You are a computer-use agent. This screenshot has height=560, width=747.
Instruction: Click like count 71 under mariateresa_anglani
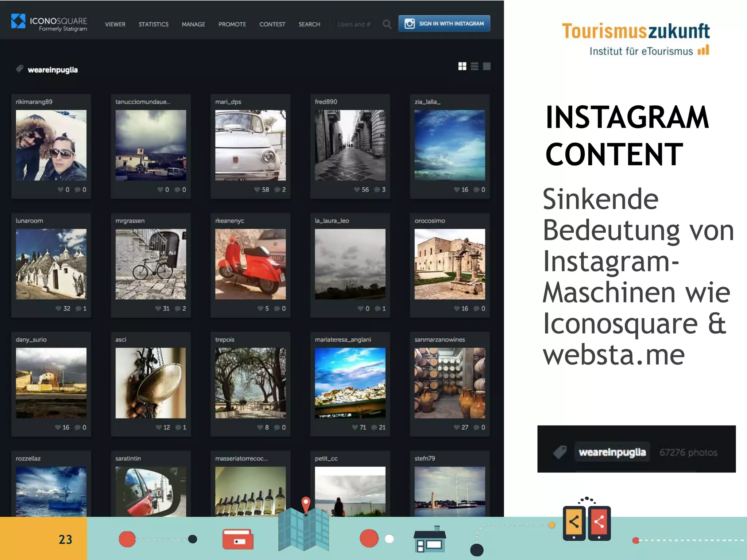click(363, 427)
